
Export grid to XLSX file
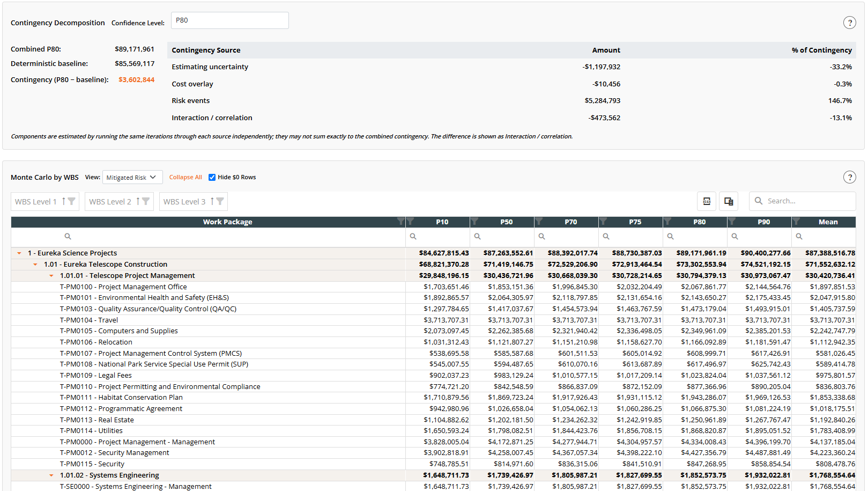pos(707,201)
